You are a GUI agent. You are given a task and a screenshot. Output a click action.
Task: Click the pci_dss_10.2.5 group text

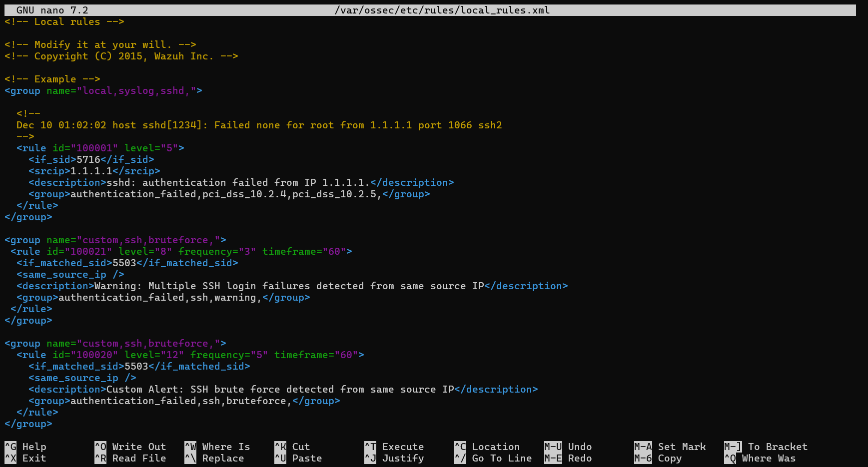(334, 194)
